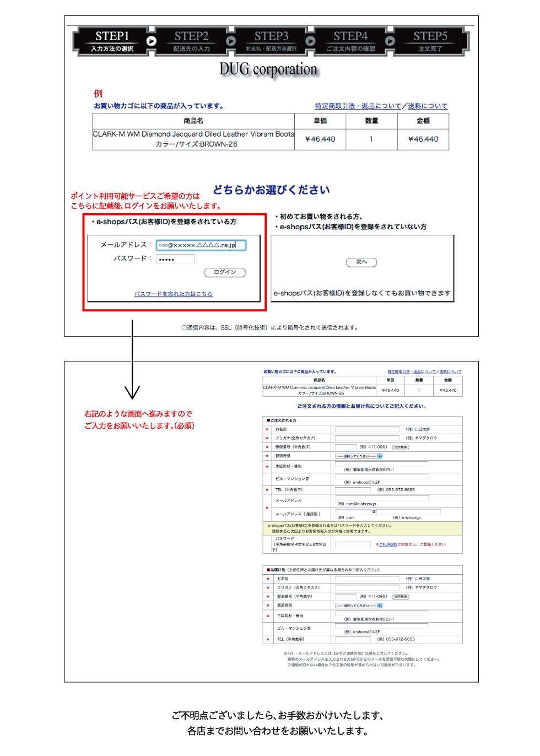Screen dimensions: 540x756
Task: Click the SSL encryption notice text
Action: [x=270, y=328]
